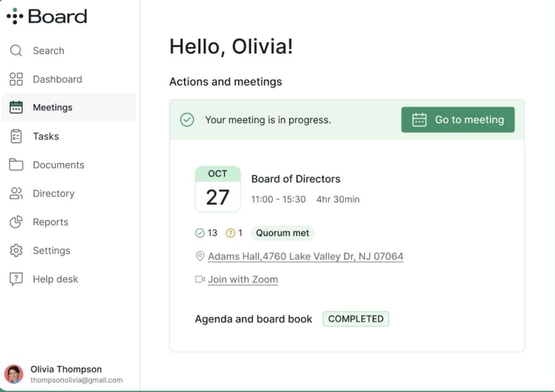Screen dimensions: 555x392
Task: Click the location pin icon beside address
Action: click(200, 256)
